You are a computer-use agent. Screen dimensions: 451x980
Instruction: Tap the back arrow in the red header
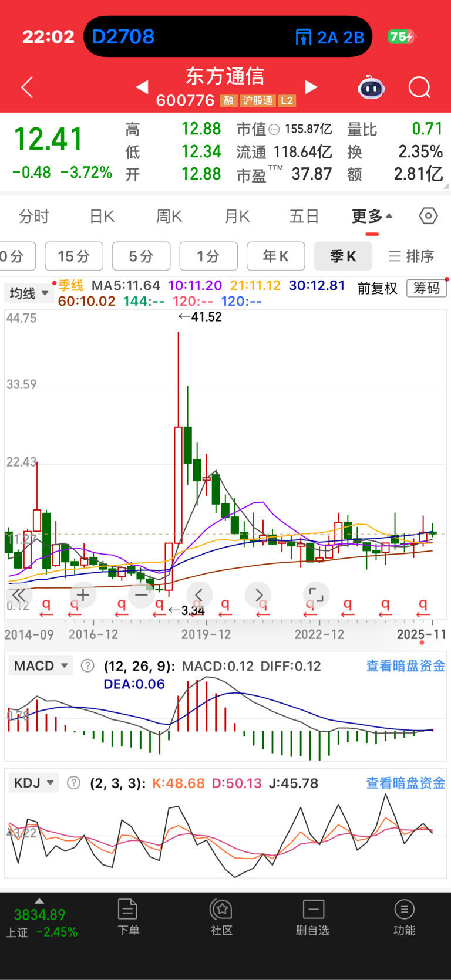click(27, 88)
